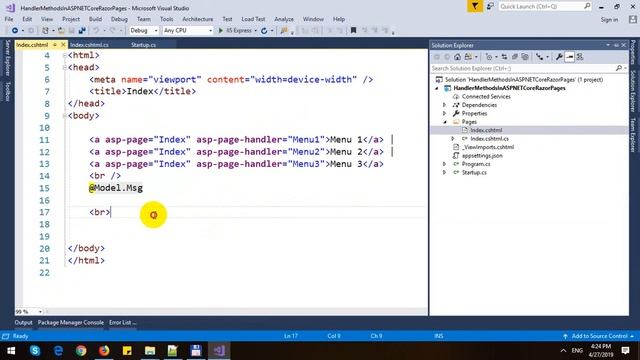Select appsettings.json in Solution Explorer
Image resolution: width=640 pixels, height=360 pixels.
(x=482, y=156)
